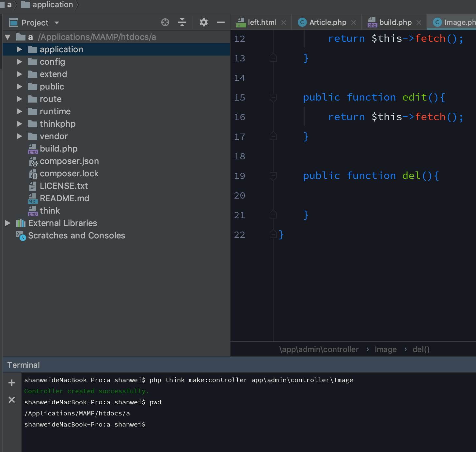This screenshot has height=452, width=476.
Task: Click line number 20 in the gutter
Action: pyautogui.click(x=240, y=195)
